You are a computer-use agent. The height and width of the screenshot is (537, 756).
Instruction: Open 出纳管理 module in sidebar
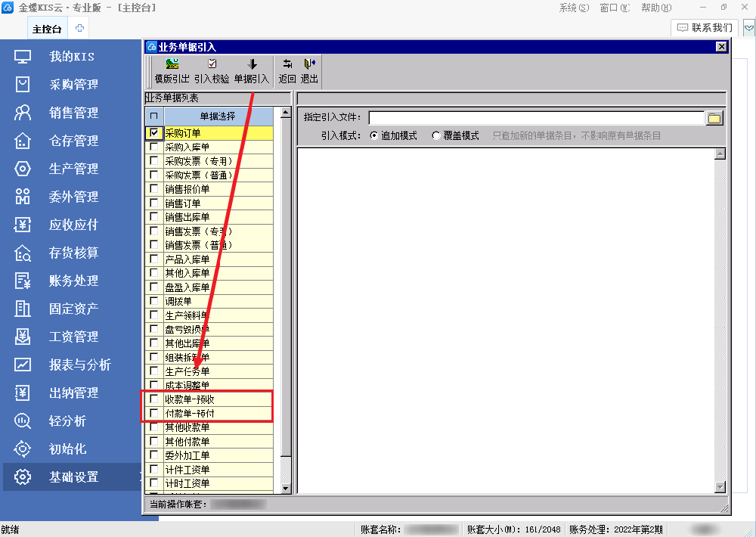pyautogui.click(x=73, y=393)
